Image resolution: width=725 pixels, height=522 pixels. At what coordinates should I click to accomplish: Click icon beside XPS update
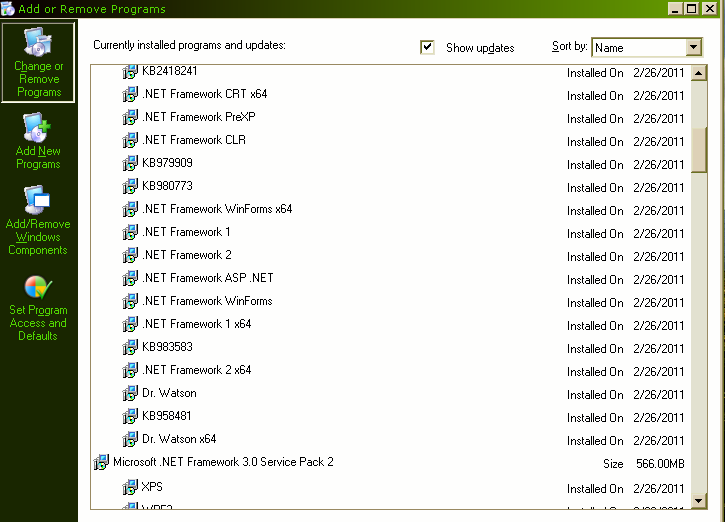[130, 487]
